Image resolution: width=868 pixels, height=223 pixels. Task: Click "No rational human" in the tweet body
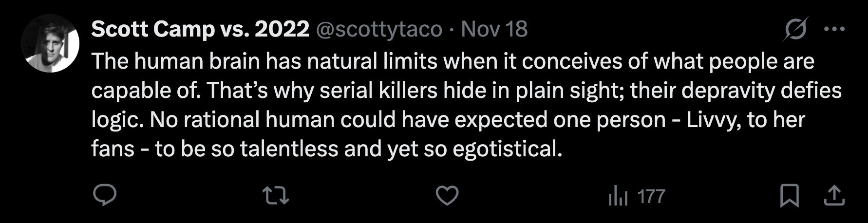coord(205,120)
